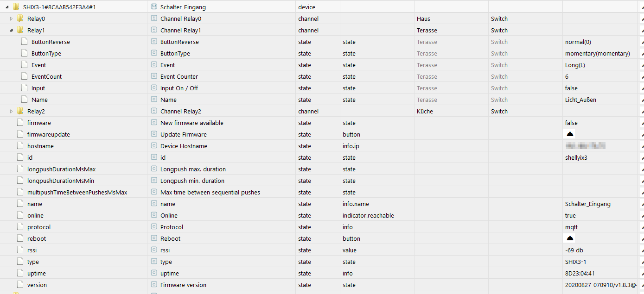The width and height of the screenshot is (644, 294).
Task: Click the state icon beside Input On / Off
Action: pos(154,88)
